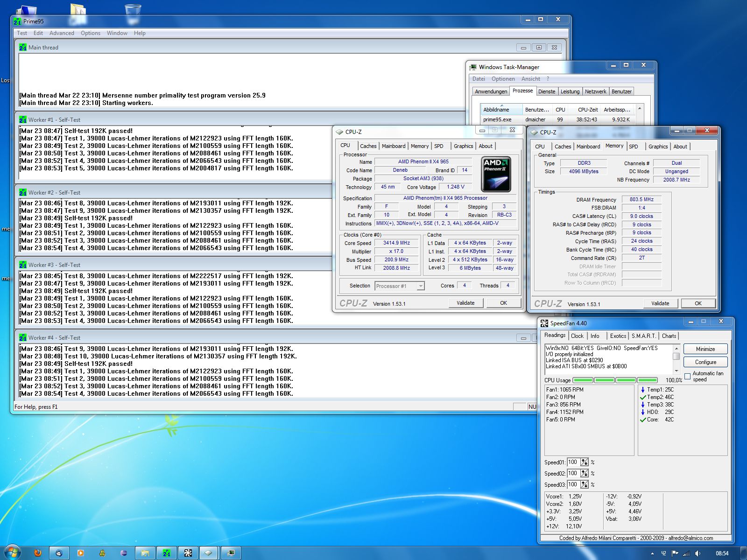747x560 pixels.
Task: Open the Edit menu in Prime95
Action: coord(38,33)
